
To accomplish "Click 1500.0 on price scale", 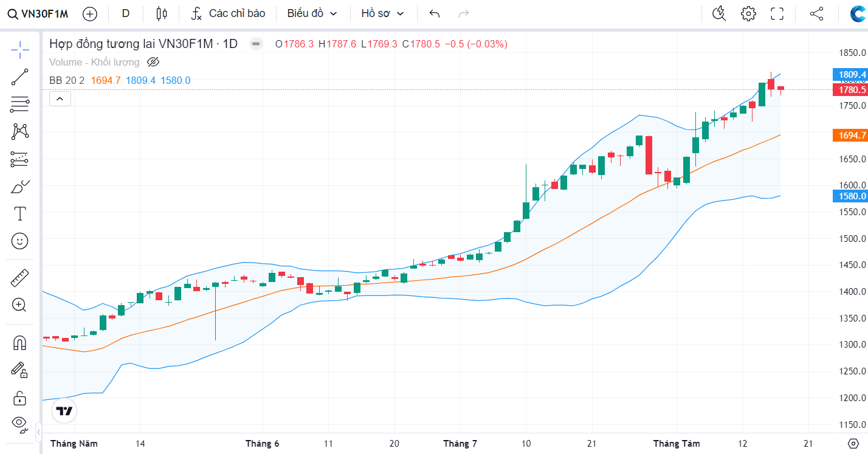I will pyautogui.click(x=852, y=239).
